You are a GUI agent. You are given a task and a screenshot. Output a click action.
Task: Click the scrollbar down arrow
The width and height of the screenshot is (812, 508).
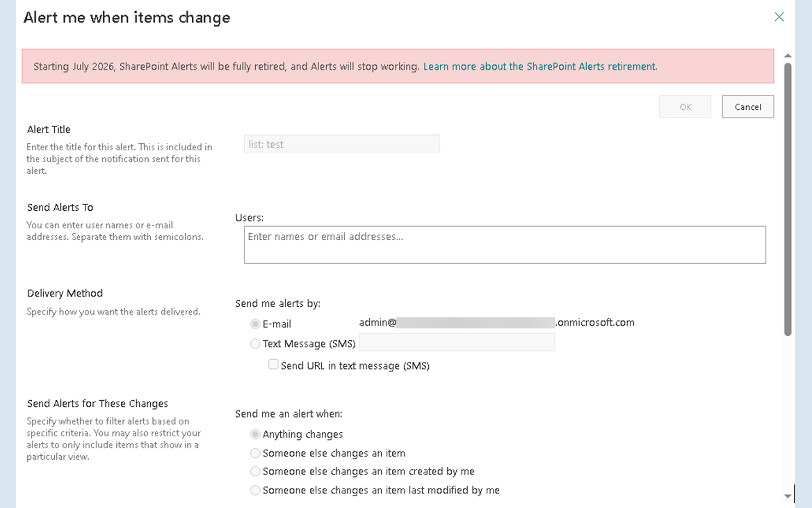click(x=788, y=496)
